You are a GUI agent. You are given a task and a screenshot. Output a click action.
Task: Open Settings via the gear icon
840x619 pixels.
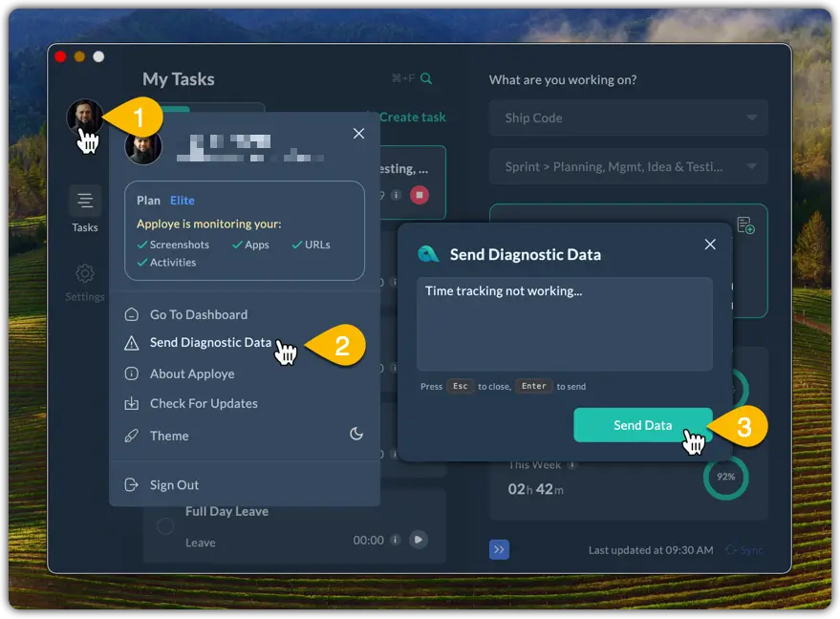coord(85,274)
